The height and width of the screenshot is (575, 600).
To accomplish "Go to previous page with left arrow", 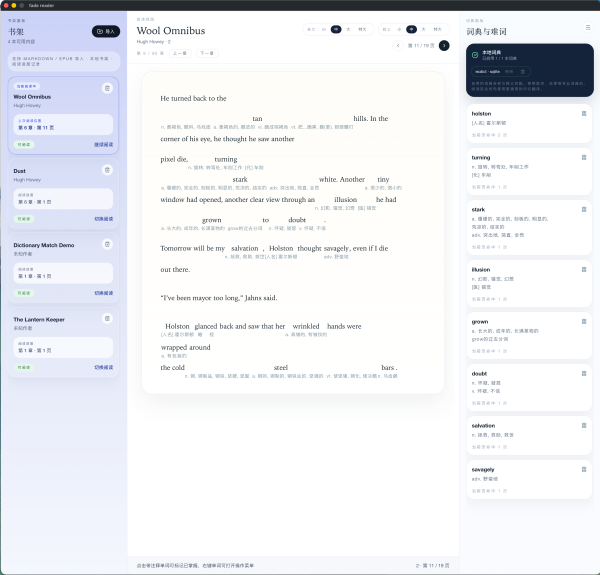I will tap(398, 45).
